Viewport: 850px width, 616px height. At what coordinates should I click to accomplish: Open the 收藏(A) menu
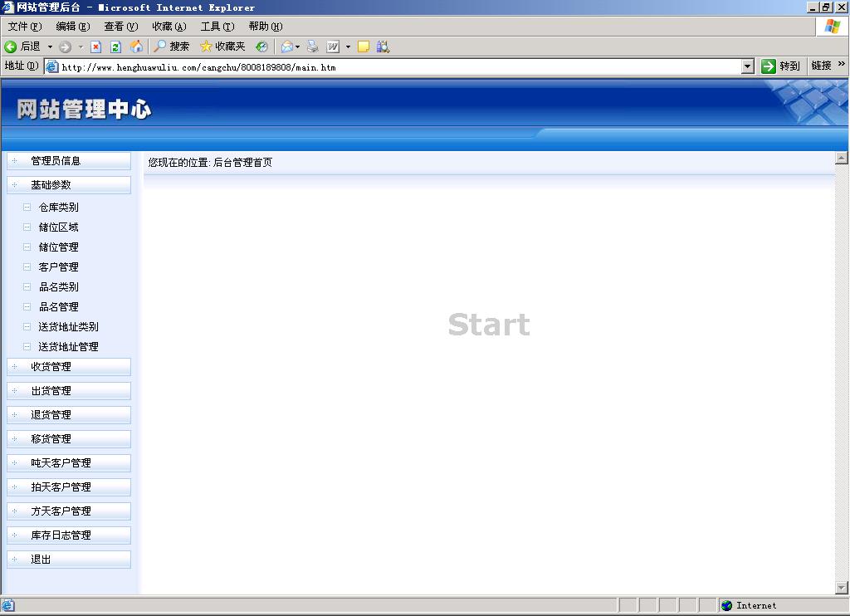point(169,27)
